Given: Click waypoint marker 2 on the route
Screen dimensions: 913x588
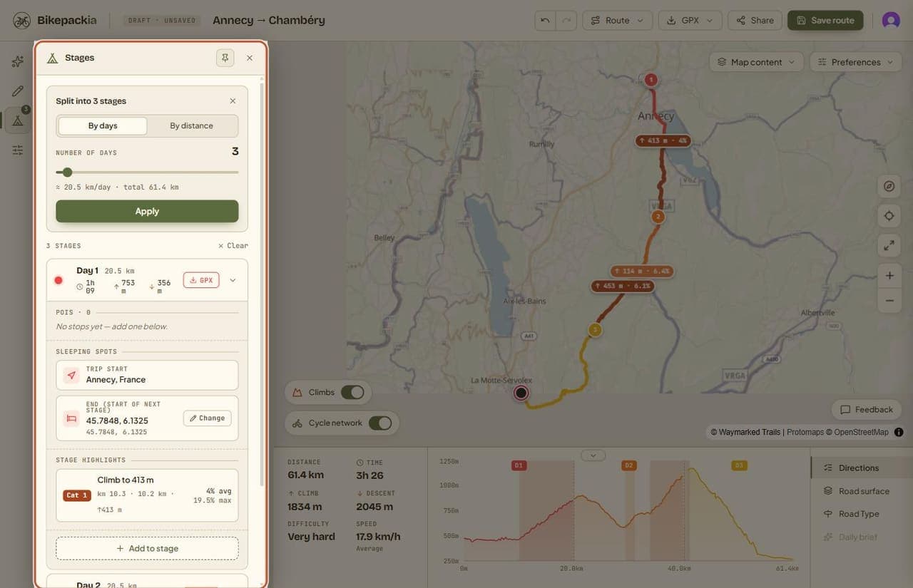Looking at the screenshot, I should tap(658, 216).
